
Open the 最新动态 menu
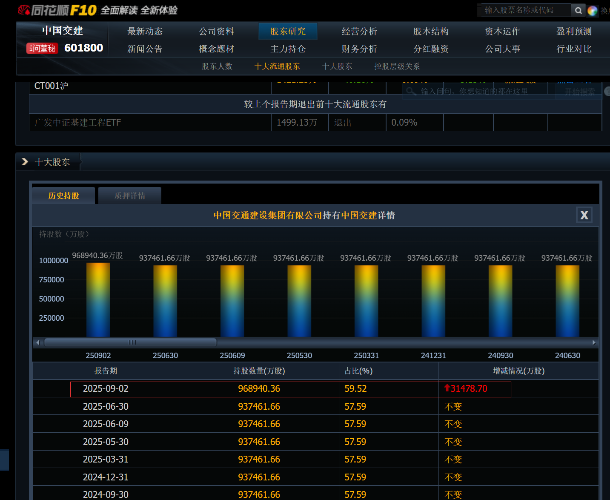tap(145, 32)
